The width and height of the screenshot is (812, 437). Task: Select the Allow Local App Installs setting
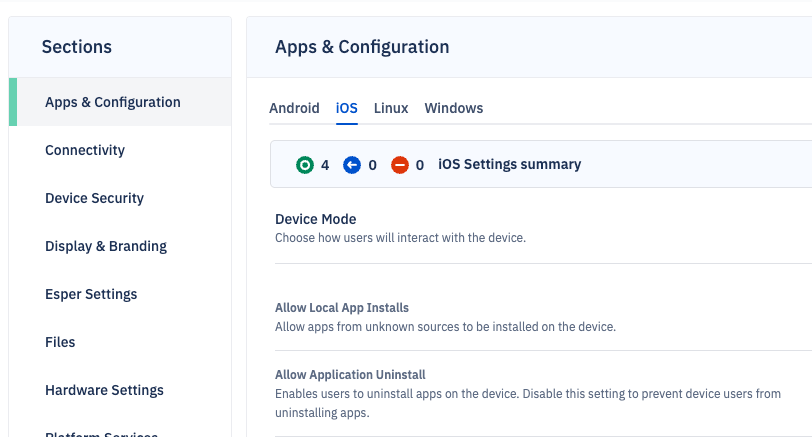pos(342,308)
